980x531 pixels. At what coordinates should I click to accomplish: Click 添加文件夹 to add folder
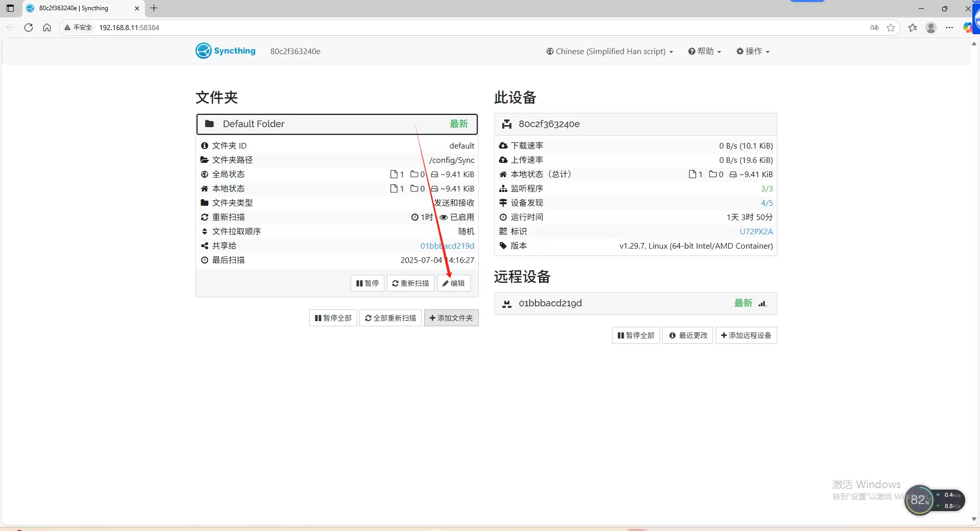451,318
